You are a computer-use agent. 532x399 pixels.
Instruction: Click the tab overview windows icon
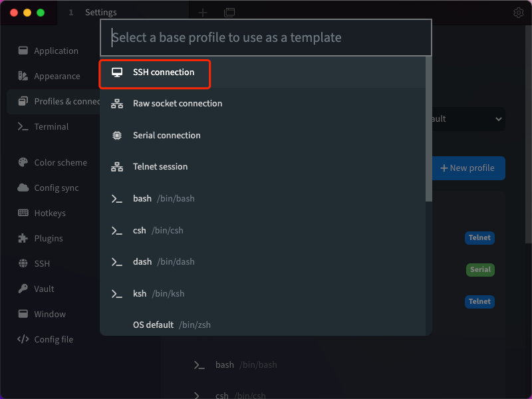229,13
